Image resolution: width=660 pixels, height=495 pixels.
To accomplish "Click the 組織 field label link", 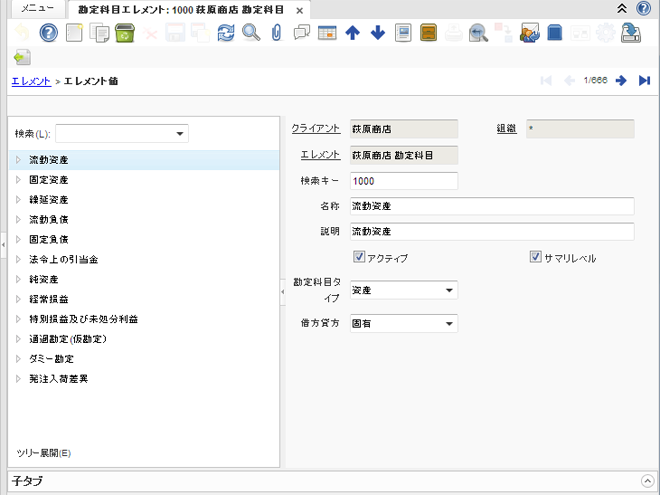I will click(506, 129).
